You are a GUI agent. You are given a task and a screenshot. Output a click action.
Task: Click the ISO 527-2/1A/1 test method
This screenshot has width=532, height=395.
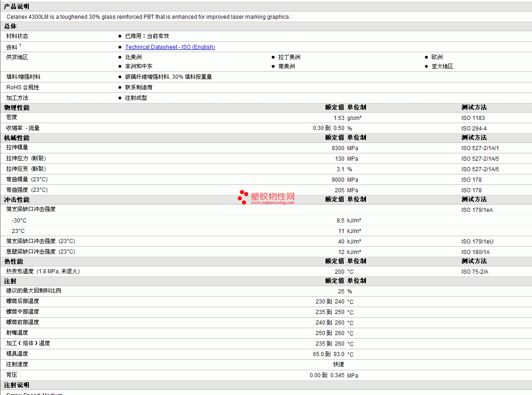point(480,148)
